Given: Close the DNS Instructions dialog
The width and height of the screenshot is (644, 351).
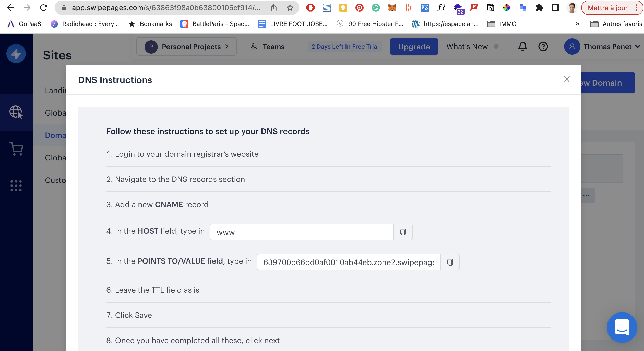Looking at the screenshot, I should click(567, 79).
